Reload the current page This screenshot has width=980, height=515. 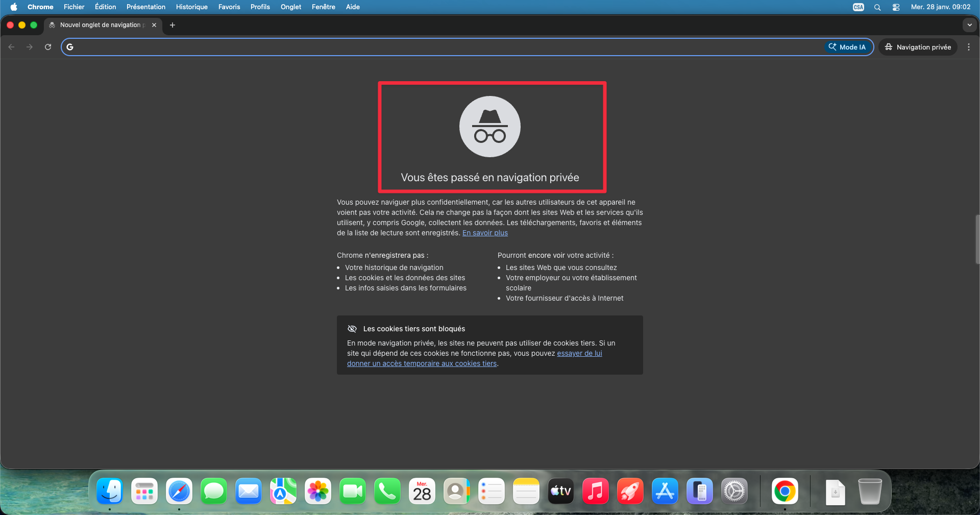pos(48,47)
